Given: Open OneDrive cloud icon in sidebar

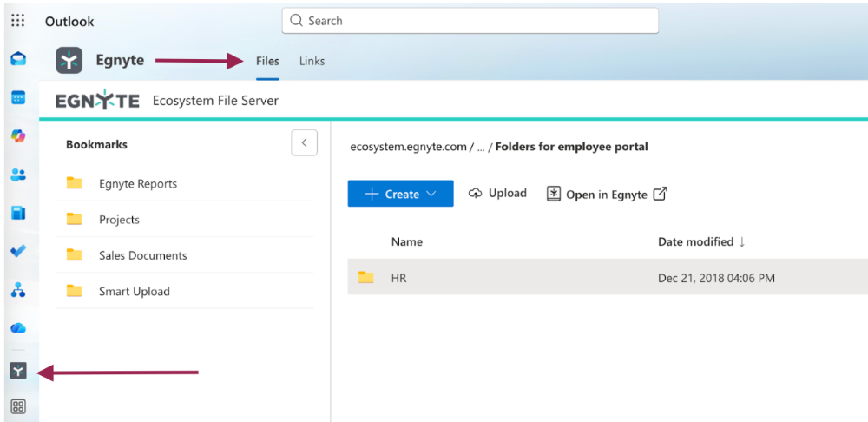Looking at the screenshot, I should (x=17, y=327).
